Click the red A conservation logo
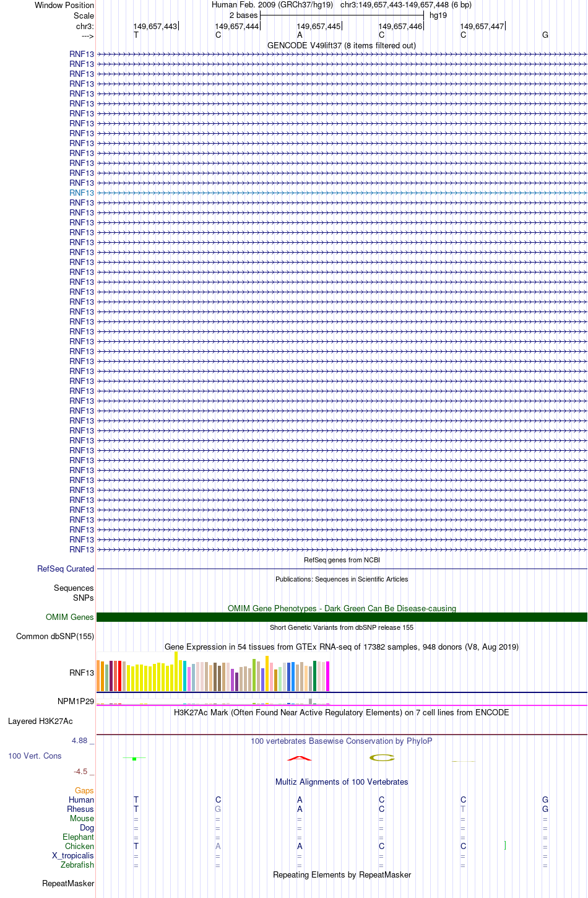The image size is (588, 898). 300,758
